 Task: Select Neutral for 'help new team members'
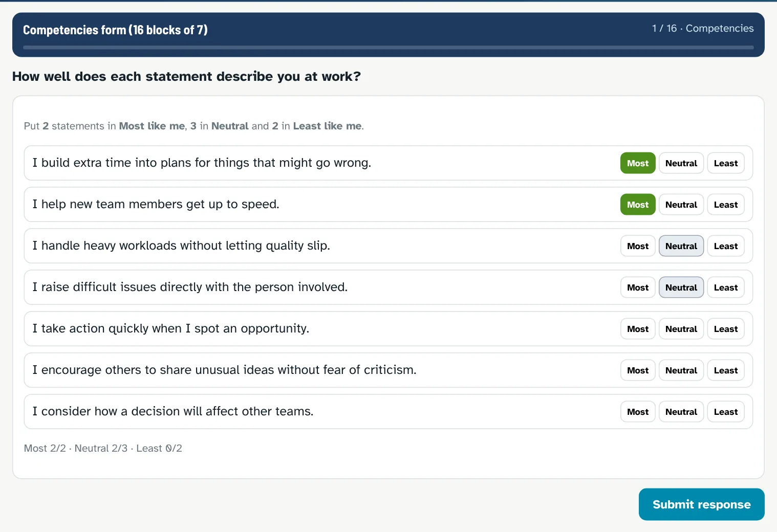tap(681, 205)
